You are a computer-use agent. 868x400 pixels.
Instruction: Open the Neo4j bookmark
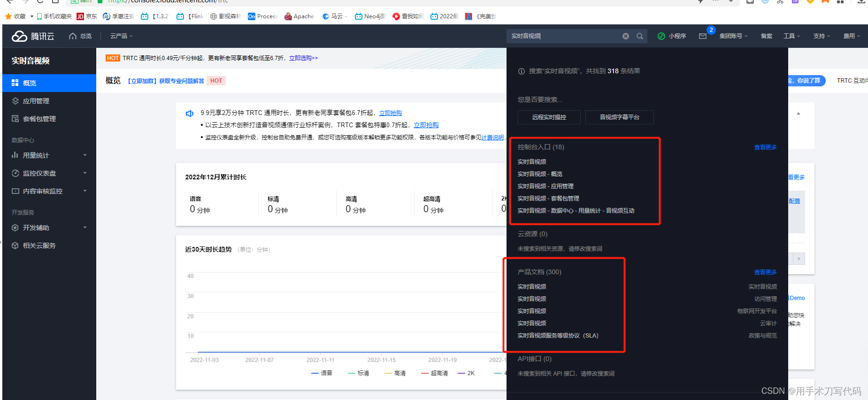tap(370, 16)
